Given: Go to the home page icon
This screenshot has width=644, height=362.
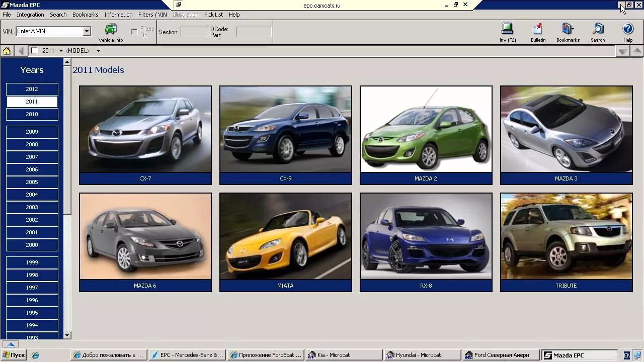Looking at the screenshot, I should tap(7, 51).
